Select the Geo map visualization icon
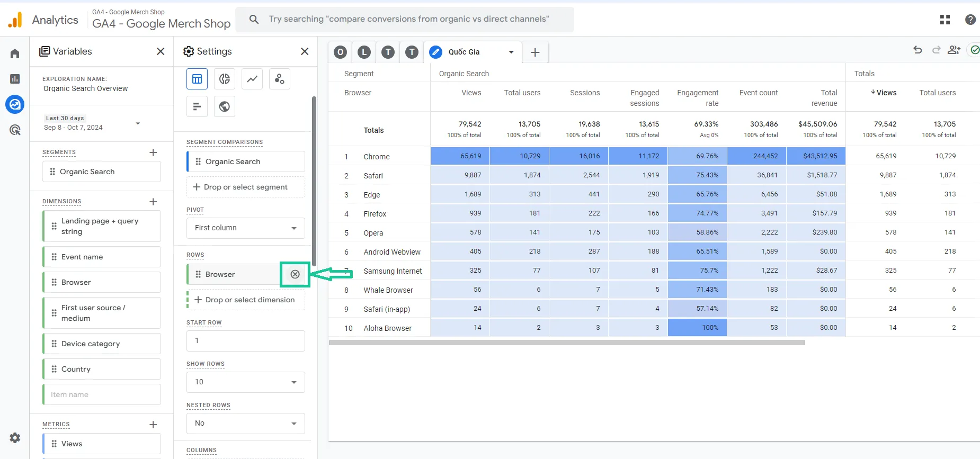This screenshot has height=459, width=980. point(225,106)
